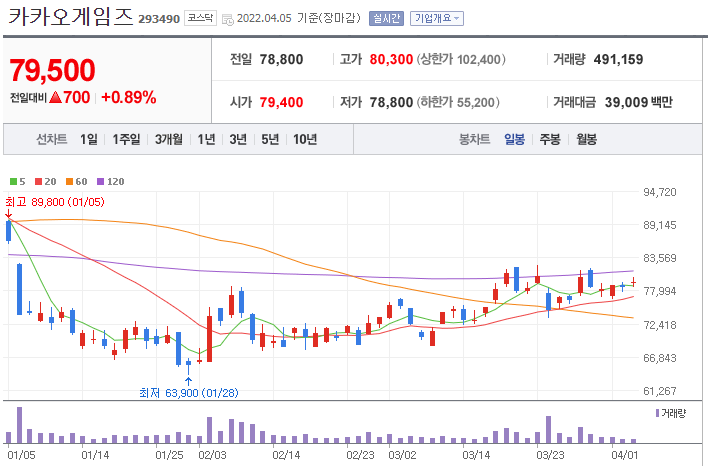The image size is (708, 466).
Task: Select the 1주일 line chart tab
Action: tap(126, 139)
